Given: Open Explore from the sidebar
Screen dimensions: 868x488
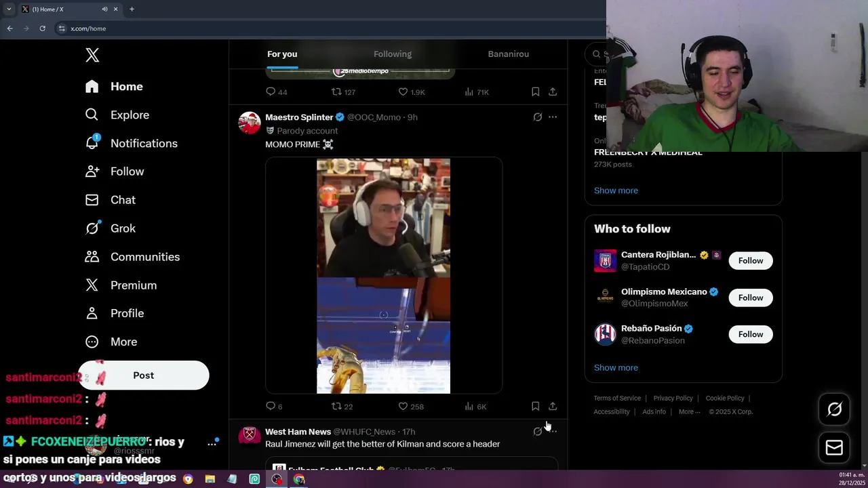Looking at the screenshot, I should (x=117, y=115).
